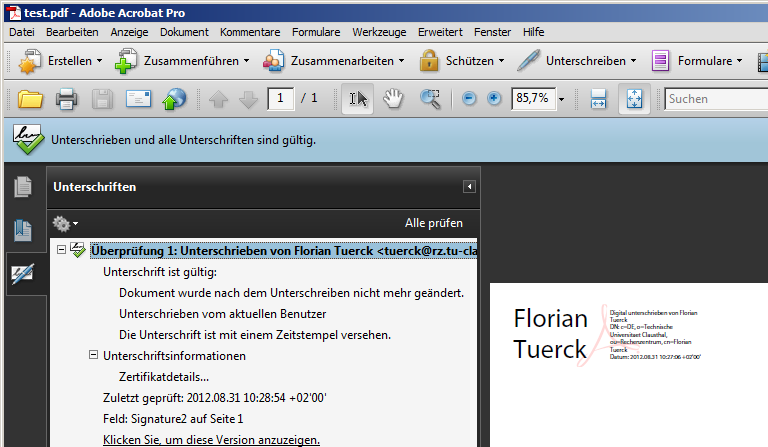Toggle the Signatures panel sidebar icon
768x447 pixels.
22,273
